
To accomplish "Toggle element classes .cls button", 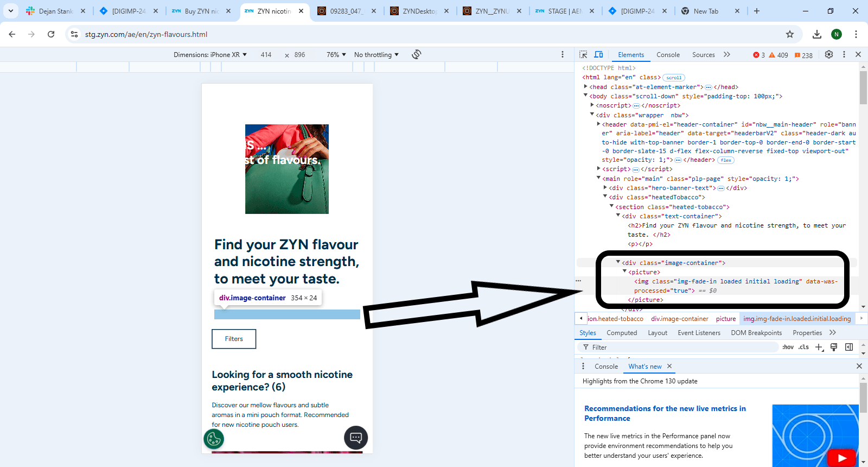I will point(803,348).
